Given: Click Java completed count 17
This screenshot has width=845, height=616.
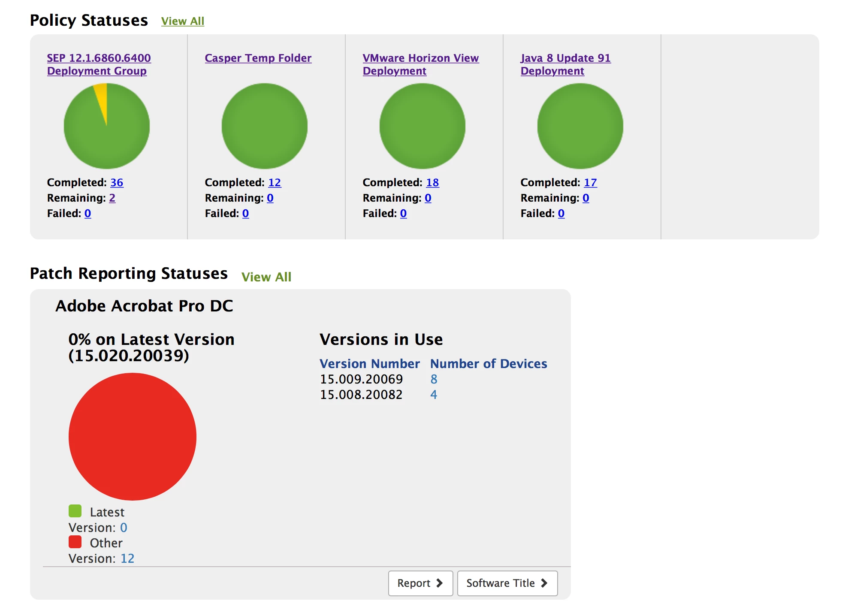Looking at the screenshot, I should click(590, 182).
